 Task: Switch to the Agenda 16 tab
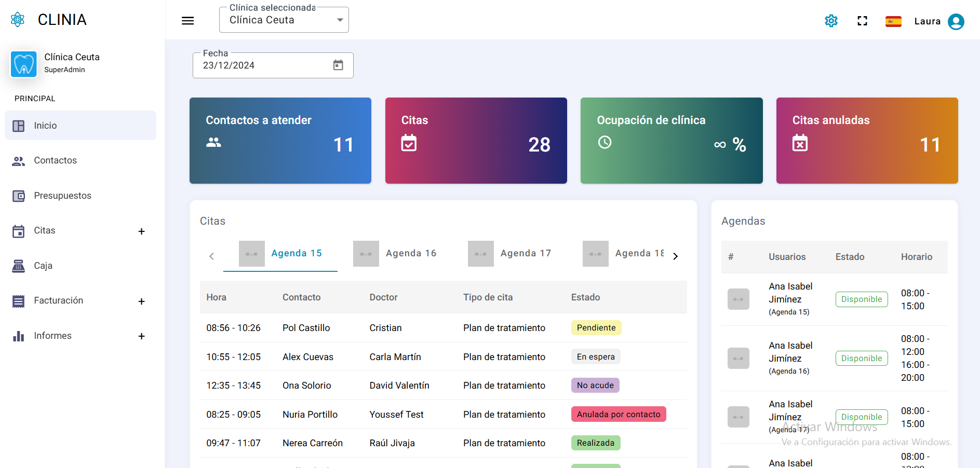coord(395,254)
